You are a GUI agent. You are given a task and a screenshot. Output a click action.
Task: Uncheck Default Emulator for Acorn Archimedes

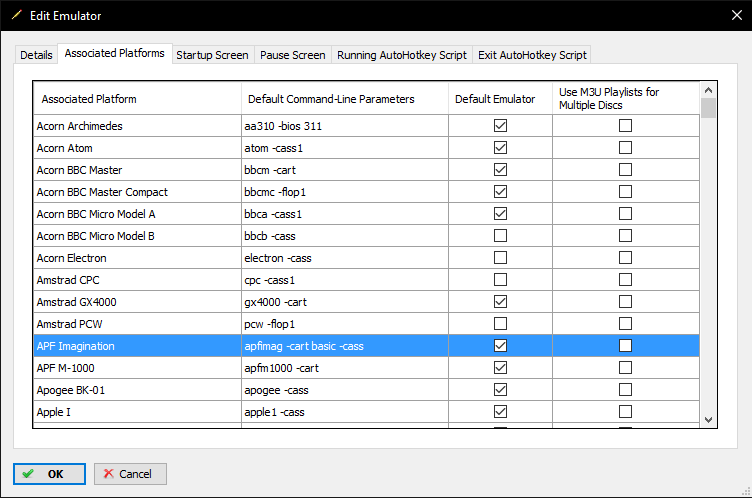point(500,126)
